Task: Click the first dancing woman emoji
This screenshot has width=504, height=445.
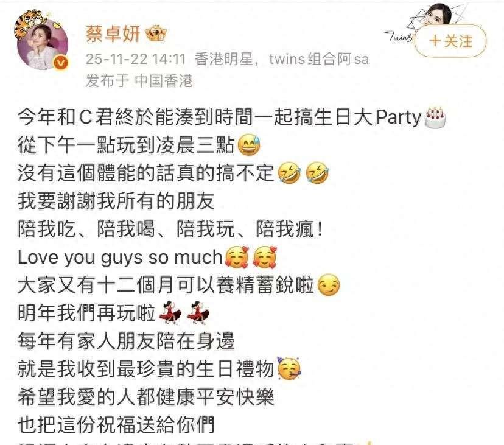Action: pos(169,312)
